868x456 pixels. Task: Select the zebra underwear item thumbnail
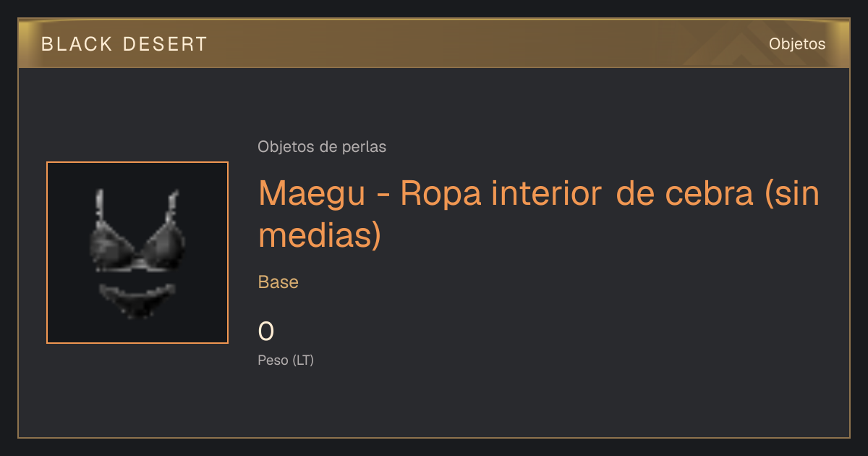pyautogui.click(x=137, y=253)
